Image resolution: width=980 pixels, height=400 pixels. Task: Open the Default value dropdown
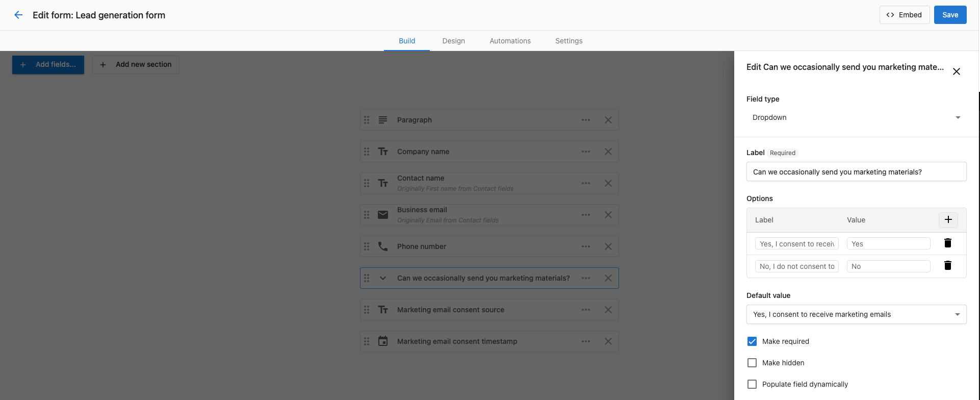click(857, 314)
